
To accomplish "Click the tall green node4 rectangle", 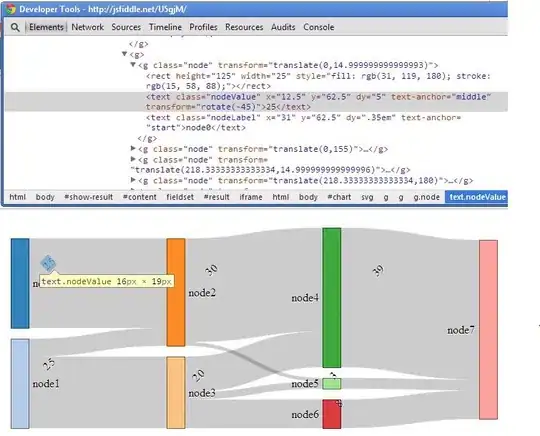I will pyautogui.click(x=332, y=298).
